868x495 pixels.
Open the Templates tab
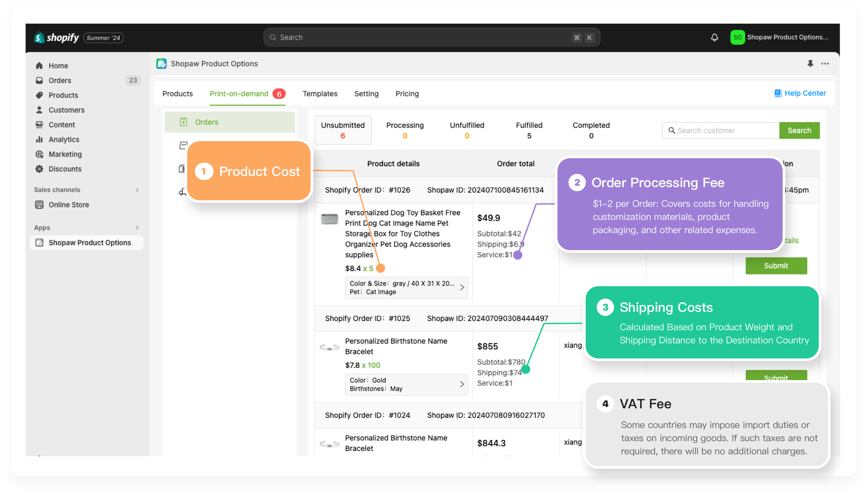320,94
